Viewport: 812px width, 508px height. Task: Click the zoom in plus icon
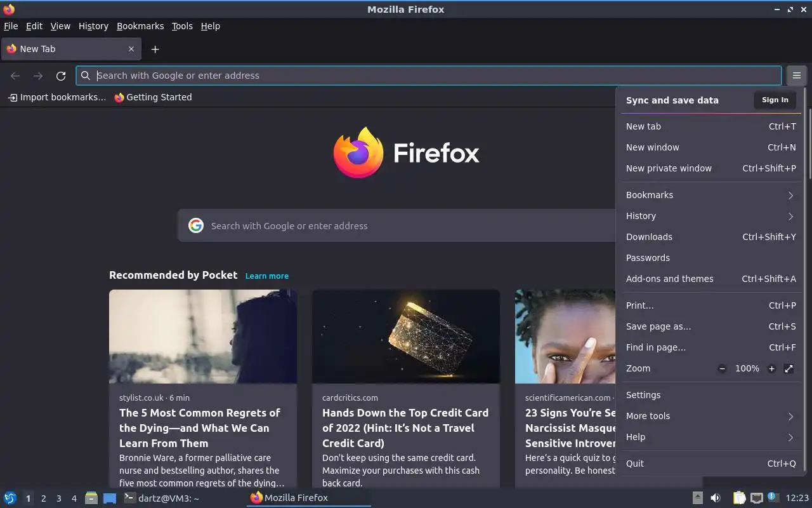tap(771, 368)
